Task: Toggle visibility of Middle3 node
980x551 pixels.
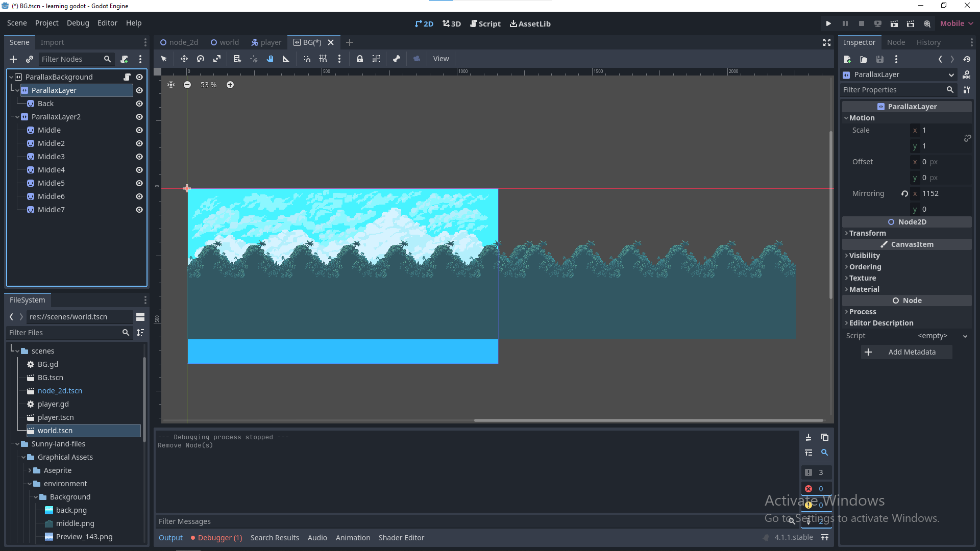Action: 139,157
